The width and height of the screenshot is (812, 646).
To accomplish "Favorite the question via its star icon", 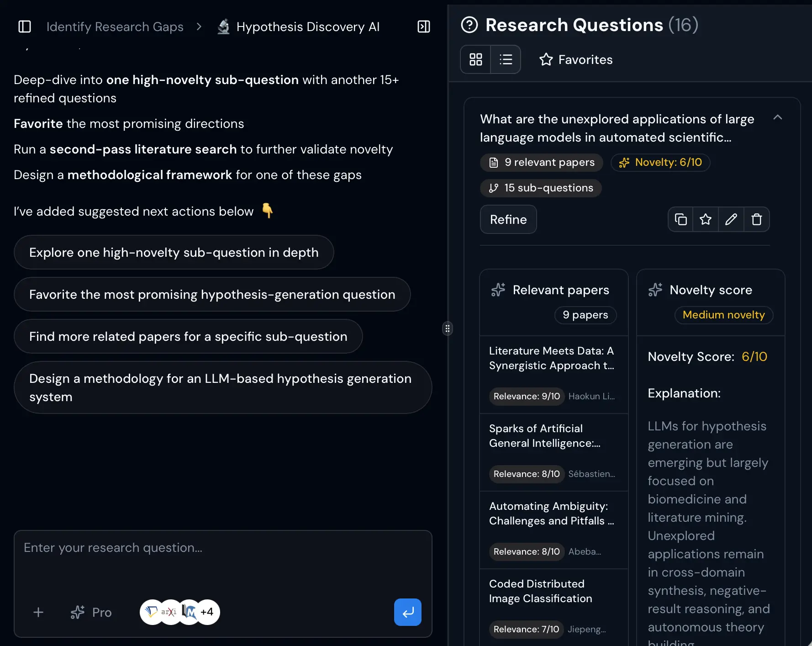I will coord(706,219).
